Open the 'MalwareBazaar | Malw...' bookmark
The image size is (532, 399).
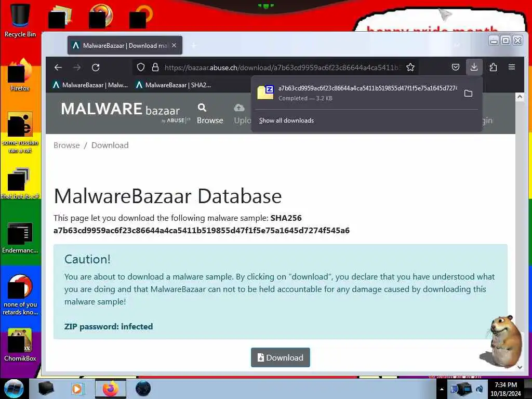pos(90,85)
